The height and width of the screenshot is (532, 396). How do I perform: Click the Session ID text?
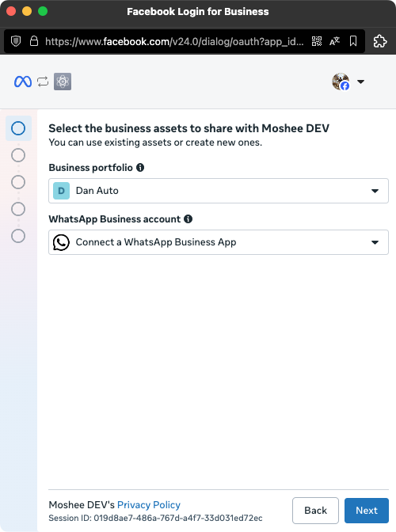click(x=155, y=518)
